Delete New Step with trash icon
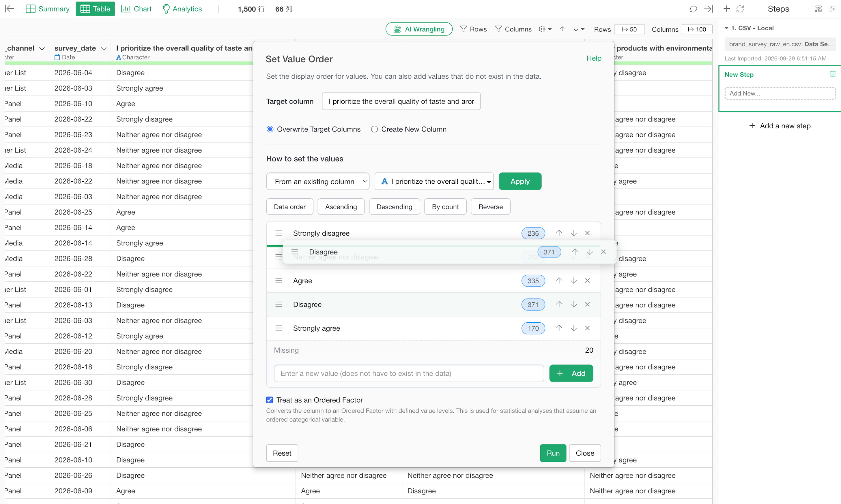841x504 pixels. [833, 74]
